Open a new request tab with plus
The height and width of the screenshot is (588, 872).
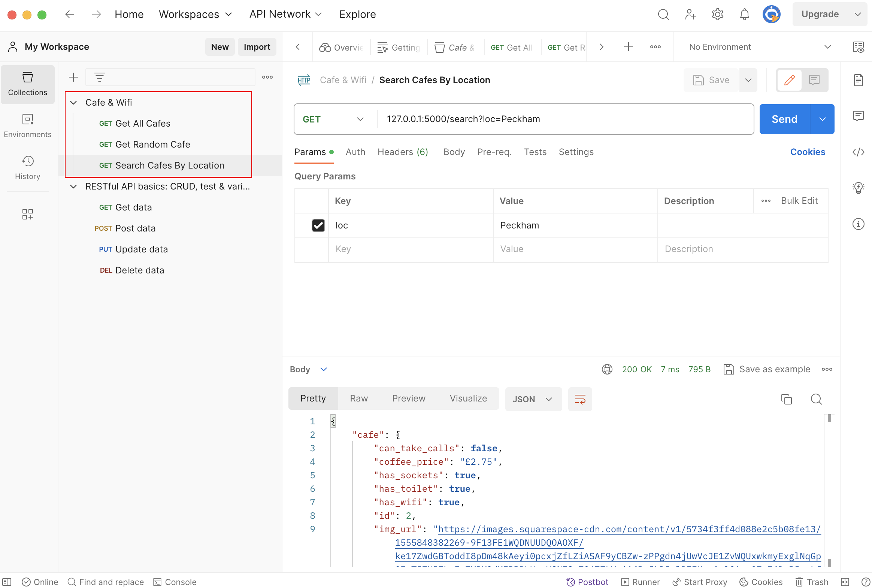tap(628, 47)
